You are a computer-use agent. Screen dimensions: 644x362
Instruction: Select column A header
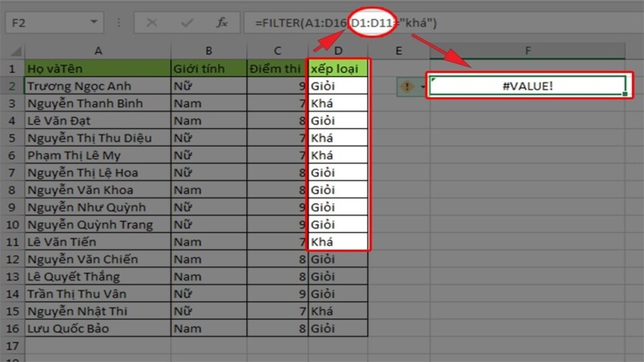click(98, 51)
